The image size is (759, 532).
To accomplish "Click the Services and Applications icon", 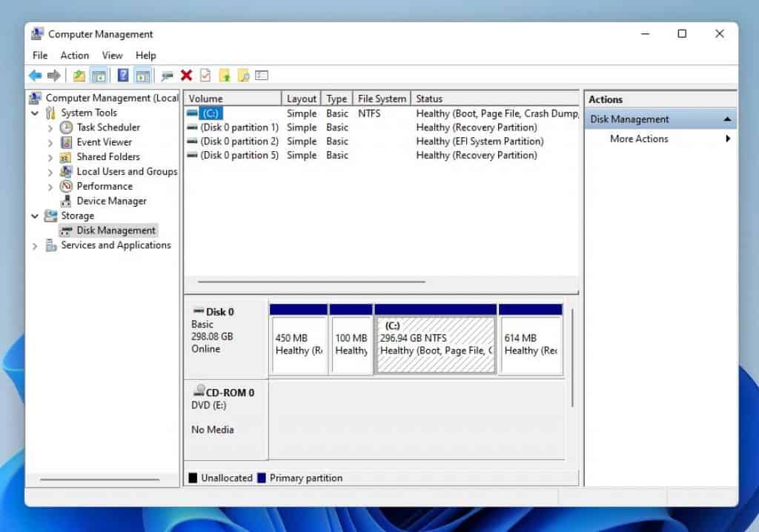I will pos(51,245).
